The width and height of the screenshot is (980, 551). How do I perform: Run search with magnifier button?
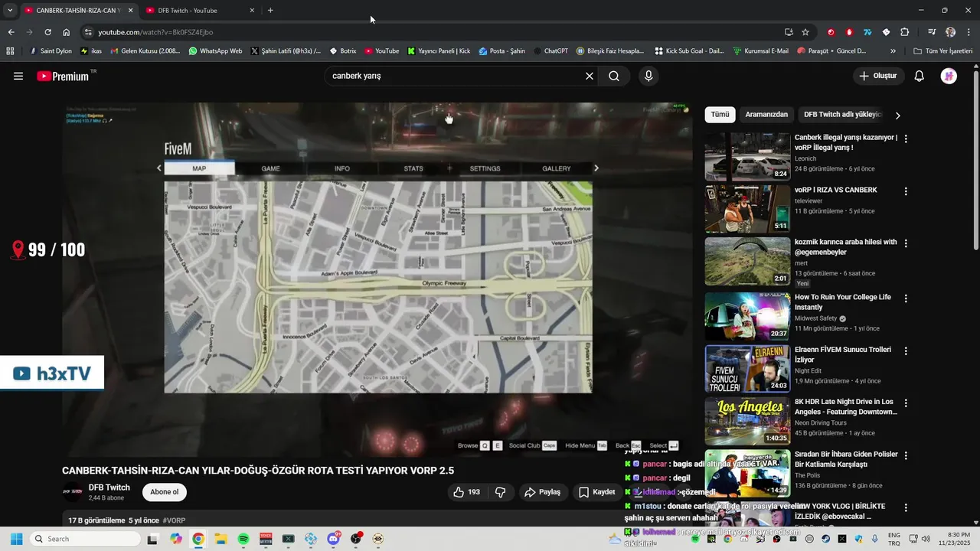click(x=614, y=76)
